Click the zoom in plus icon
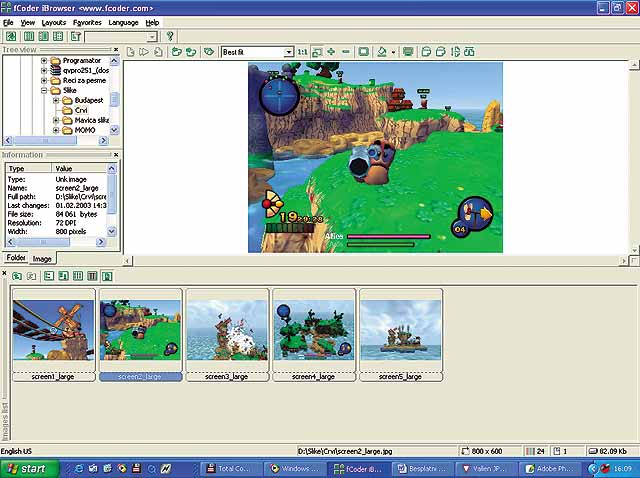 331,52
